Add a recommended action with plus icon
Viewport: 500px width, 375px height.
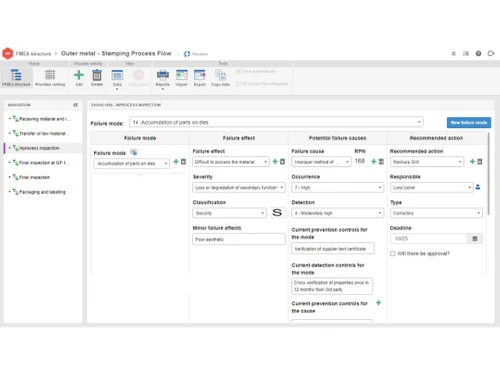(x=472, y=162)
